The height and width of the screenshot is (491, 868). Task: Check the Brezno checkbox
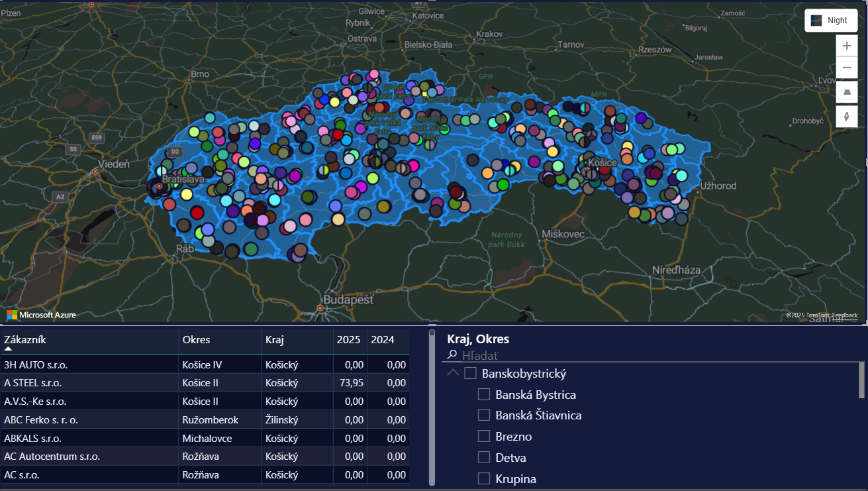[x=484, y=437]
